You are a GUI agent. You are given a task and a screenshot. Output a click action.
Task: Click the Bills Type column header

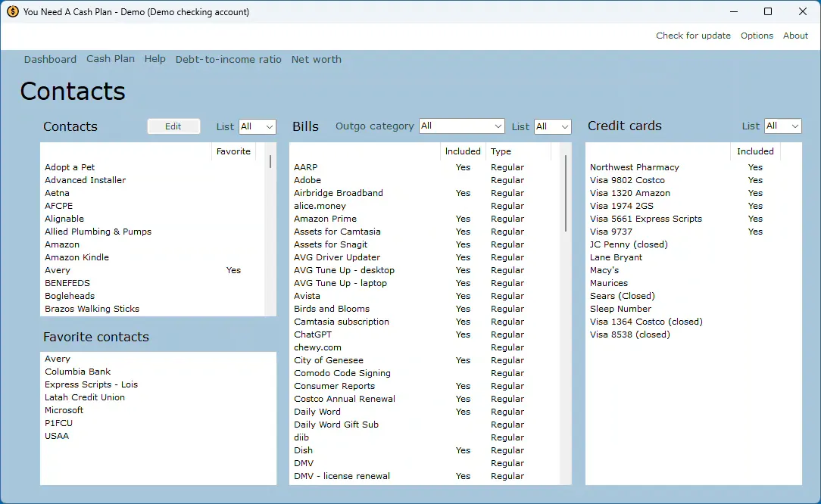coord(518,151)
